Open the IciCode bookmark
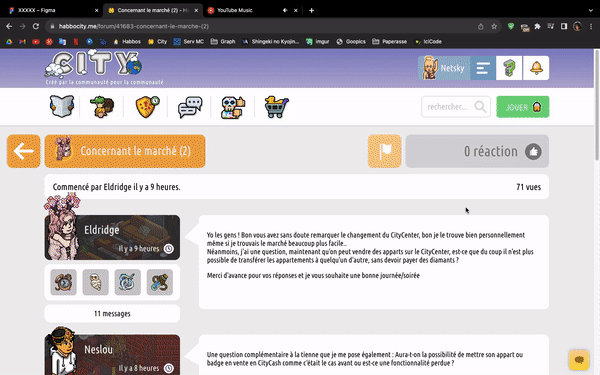 (x=428, y=42)
